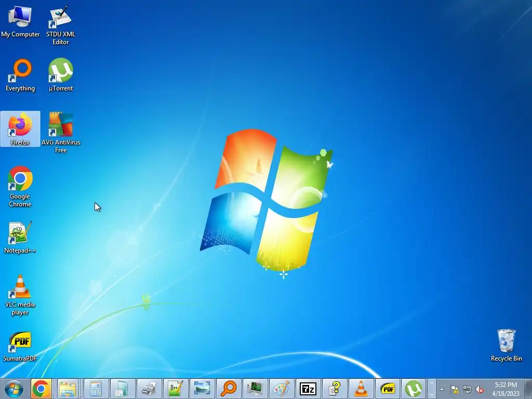Launch µTorrent from the taskbar
Viewport: 532px width, 399px height.
(x=414, y=389)
